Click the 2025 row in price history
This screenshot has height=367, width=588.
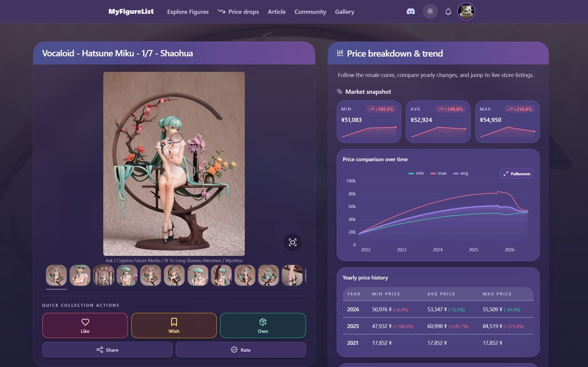point(438,326)
